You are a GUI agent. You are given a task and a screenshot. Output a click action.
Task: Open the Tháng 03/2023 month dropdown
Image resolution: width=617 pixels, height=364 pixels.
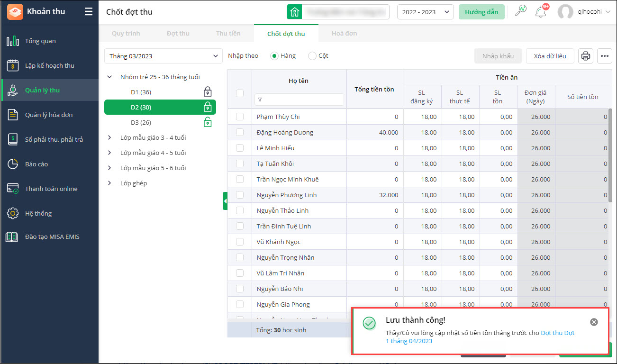[x=163, y=56]
